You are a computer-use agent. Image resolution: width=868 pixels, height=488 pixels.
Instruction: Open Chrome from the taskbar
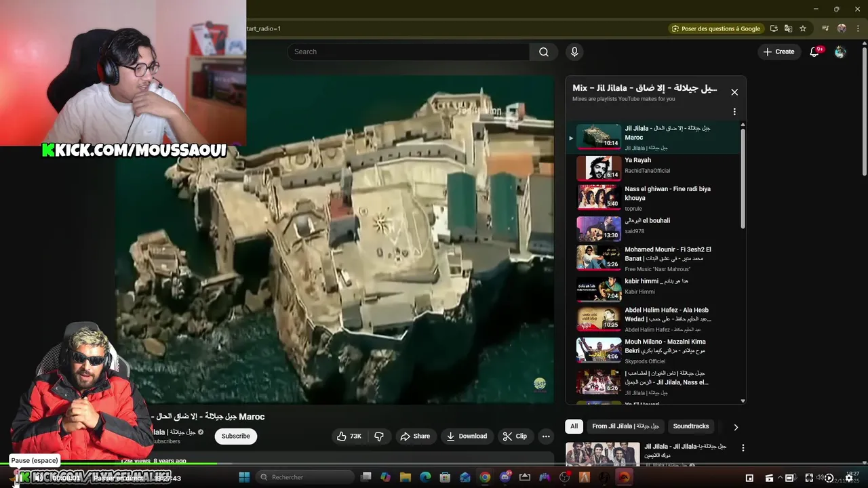(x=485, y=477)
